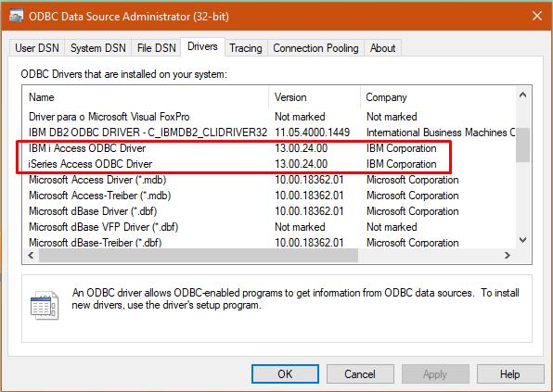Click the vertical scrollbar up arrow

[x=523, y=95]
